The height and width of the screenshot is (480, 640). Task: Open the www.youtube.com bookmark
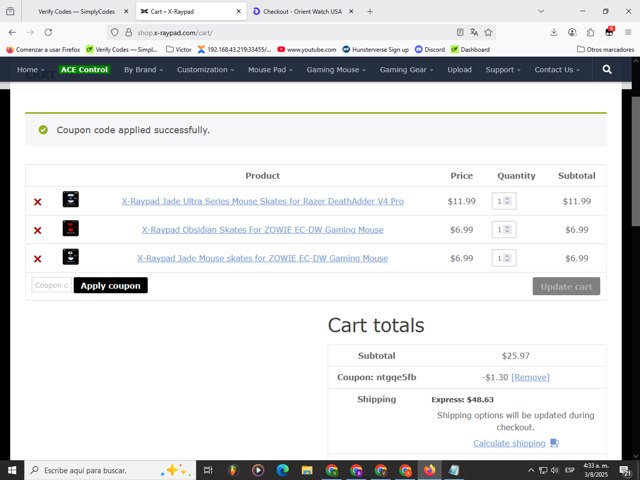tap(307, 49)
